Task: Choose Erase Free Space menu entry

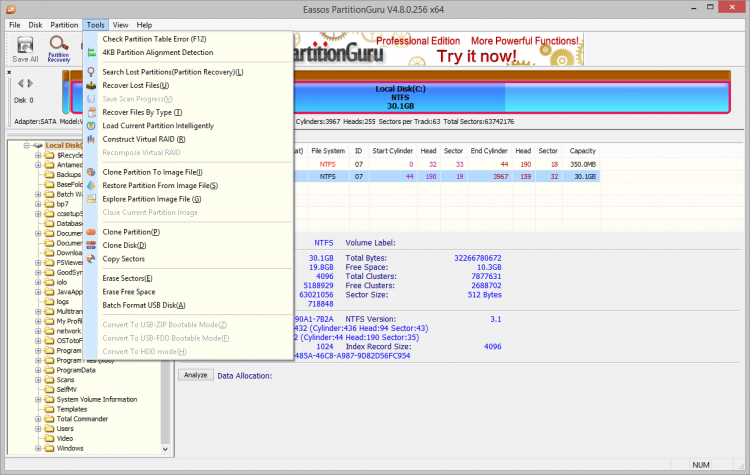Action: click(x=188, y=292)
